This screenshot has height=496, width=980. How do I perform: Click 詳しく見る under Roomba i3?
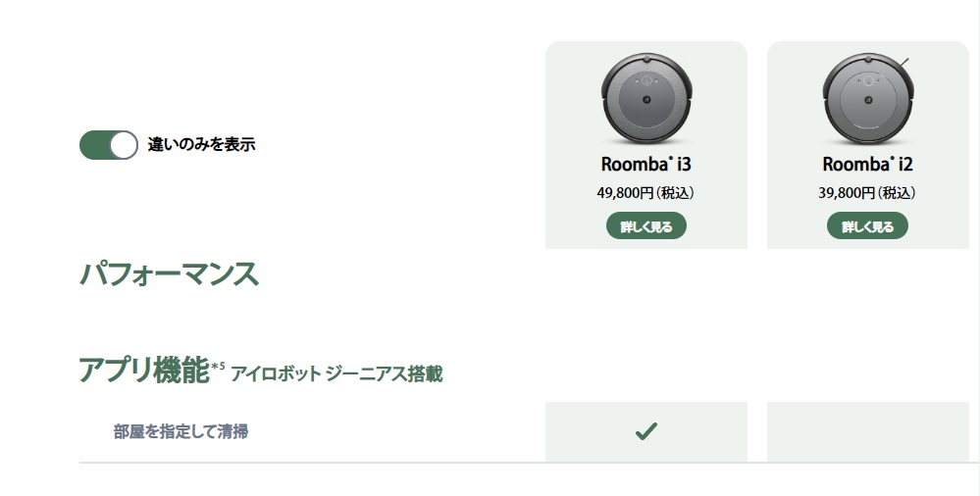coord(646,226)
